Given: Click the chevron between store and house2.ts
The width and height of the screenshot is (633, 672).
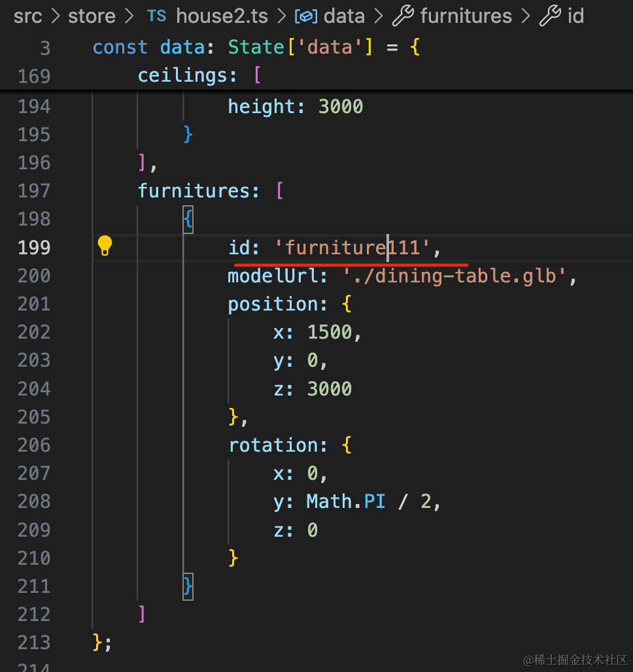Looking at the screenshot, I should [x=129, y=16].
